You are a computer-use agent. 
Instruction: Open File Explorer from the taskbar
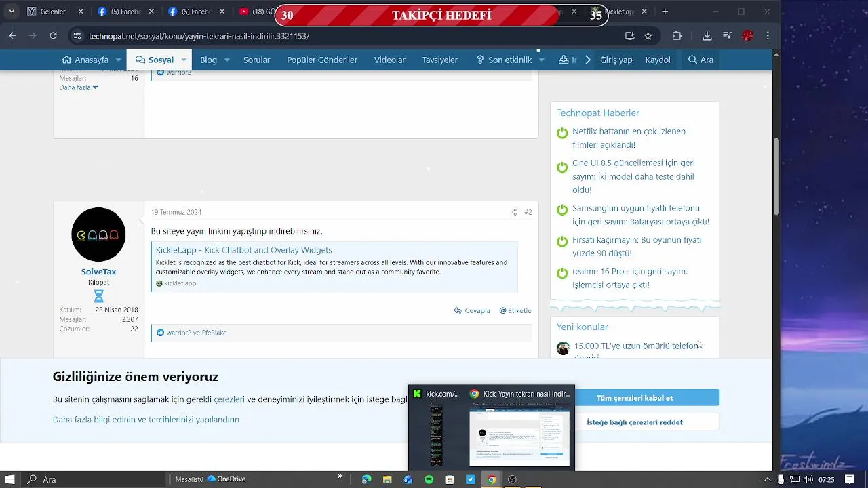pyautogui.click(x=387, y=479)
